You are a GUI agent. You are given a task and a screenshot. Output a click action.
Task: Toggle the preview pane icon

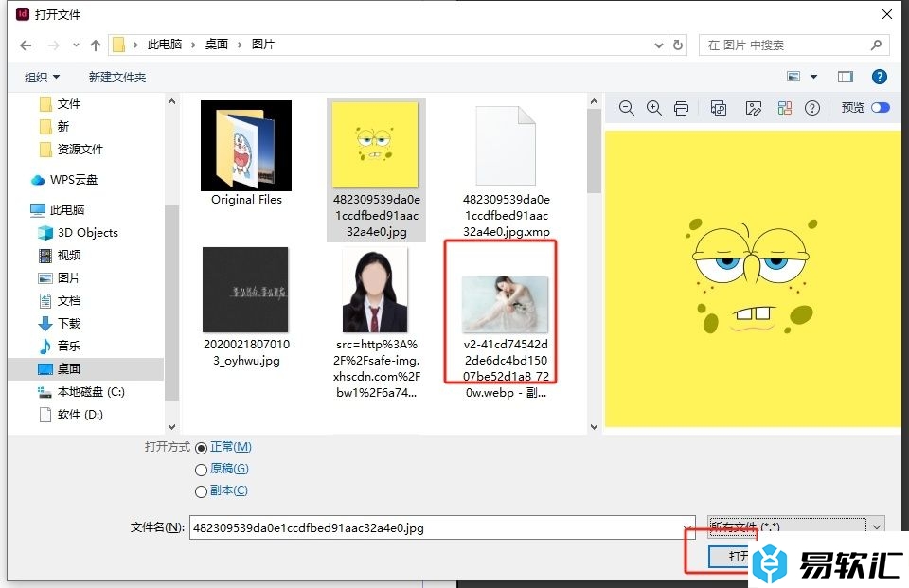846,77
